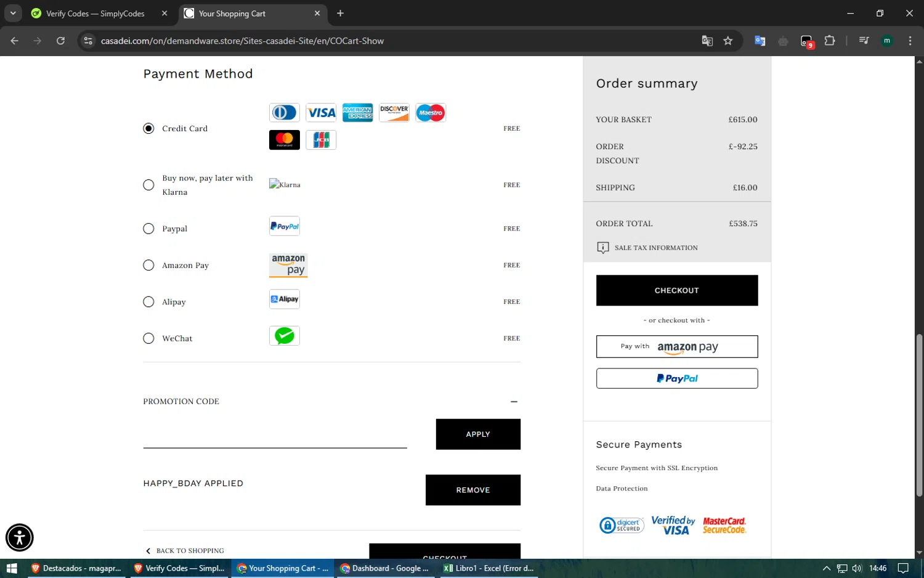924x578 pixels.
Task: View site information for casadei.com
Action: point(88,41)
